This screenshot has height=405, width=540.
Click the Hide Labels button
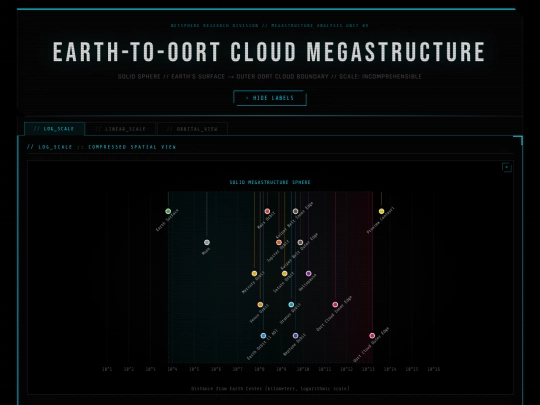270,98
